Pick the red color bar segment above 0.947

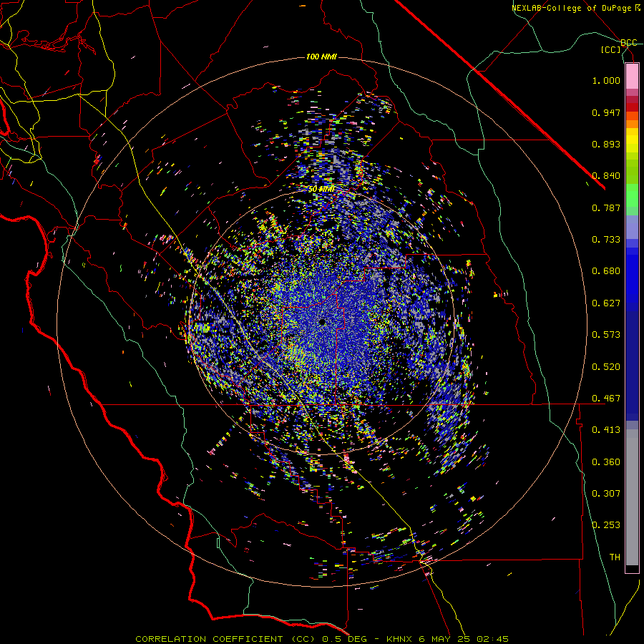[x=632, y=107]
